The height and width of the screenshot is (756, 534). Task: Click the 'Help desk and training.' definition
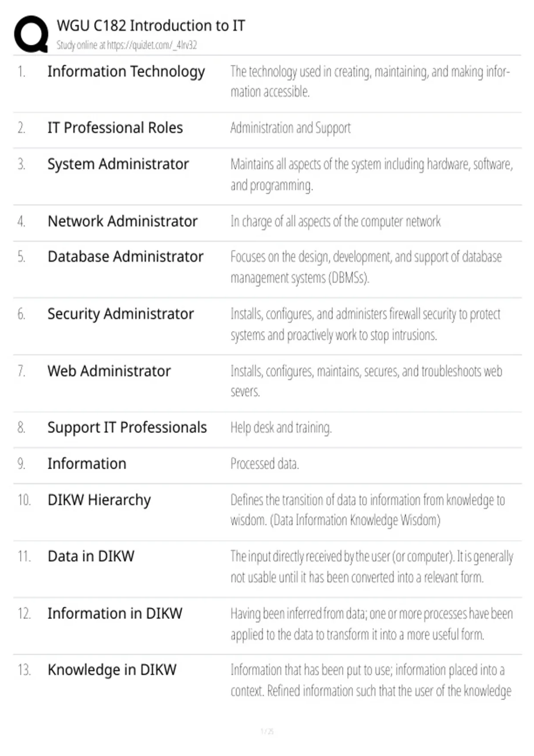point(281,428)
